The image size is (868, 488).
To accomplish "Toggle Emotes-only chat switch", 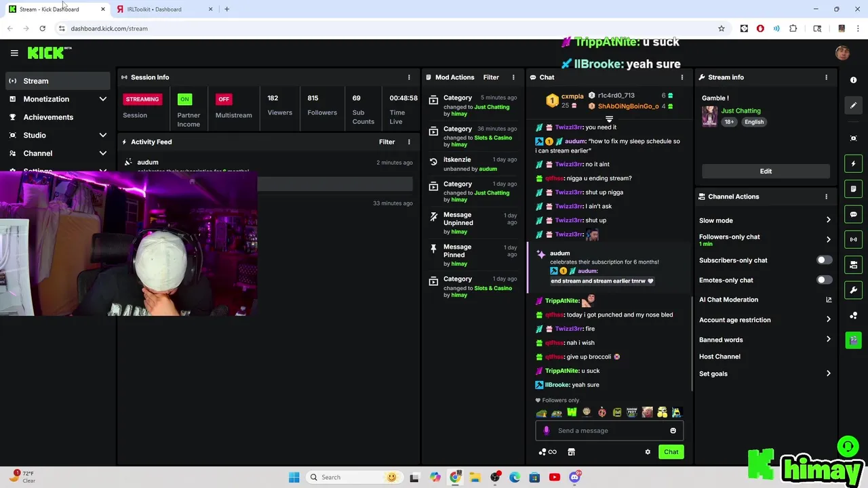I will pos(823,280).
